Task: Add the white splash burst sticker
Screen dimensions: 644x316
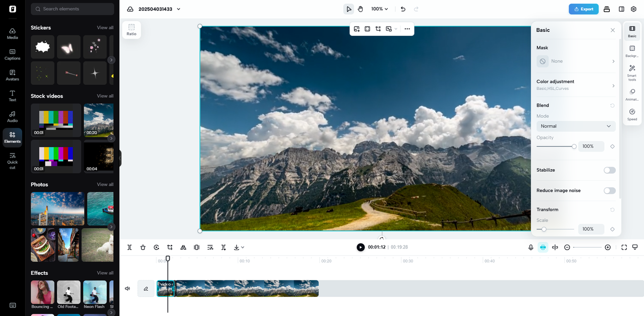Action: [43, 47]
